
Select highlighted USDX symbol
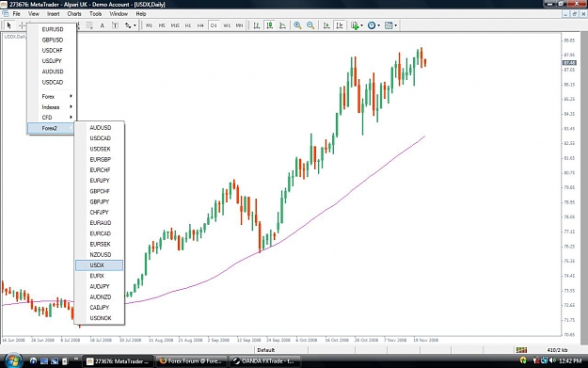click(100, 265)
